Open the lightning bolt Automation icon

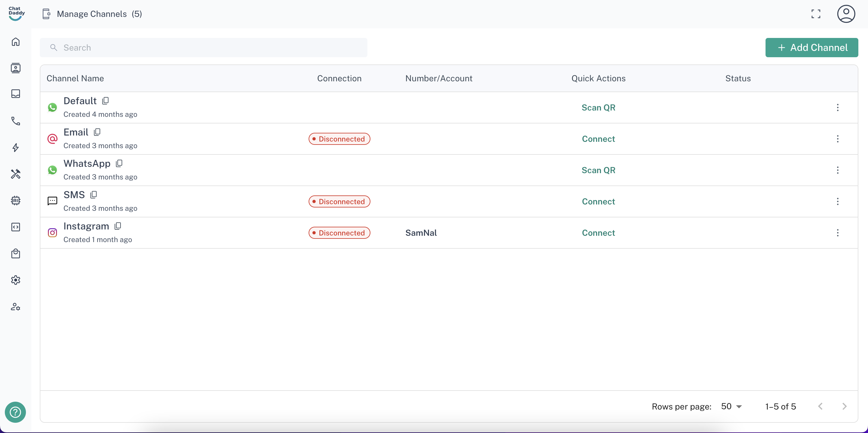15,148
